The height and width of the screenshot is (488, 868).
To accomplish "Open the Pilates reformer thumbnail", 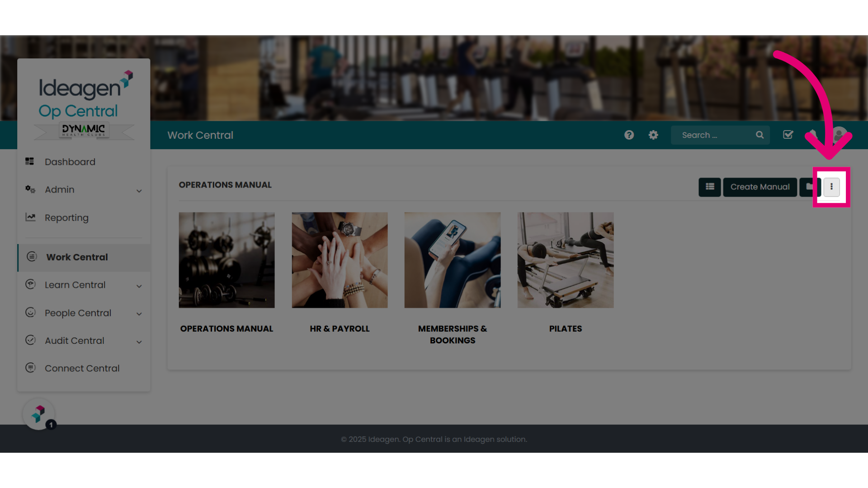I will (x=566, y=260).
